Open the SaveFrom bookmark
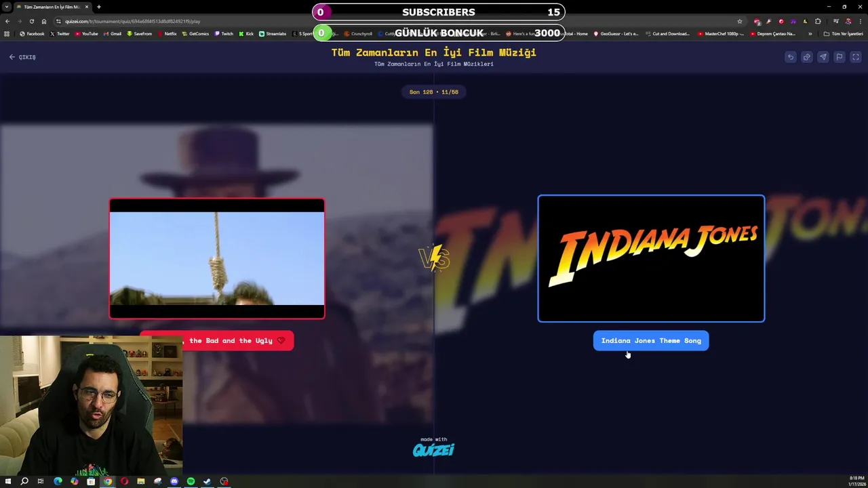Image resolution: width=868 pixels, height=488 pixels. pos(140,34)
